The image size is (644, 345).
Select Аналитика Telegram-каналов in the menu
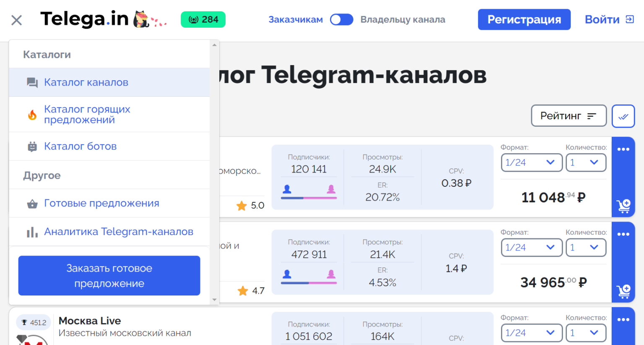coord(119,232)
